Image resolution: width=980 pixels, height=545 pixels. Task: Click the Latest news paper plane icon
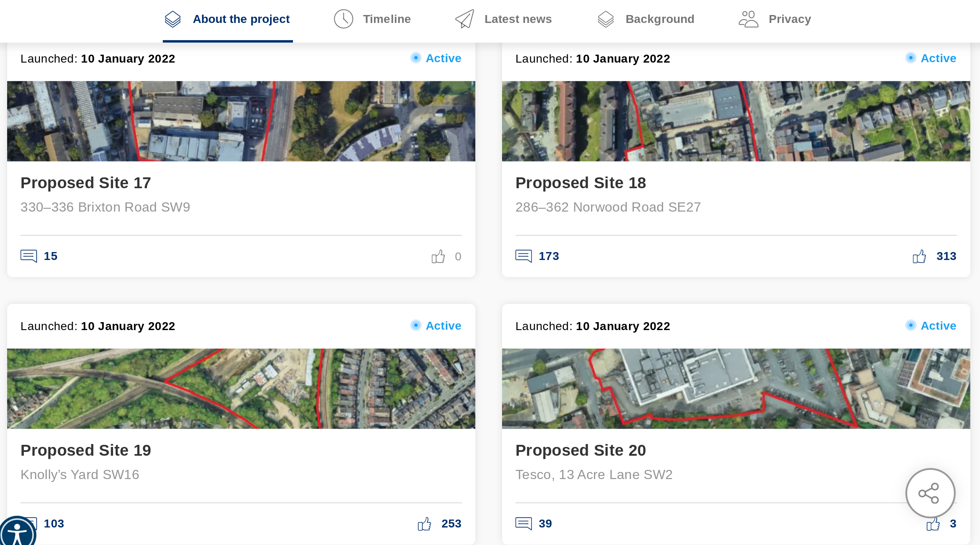(465, 19)
